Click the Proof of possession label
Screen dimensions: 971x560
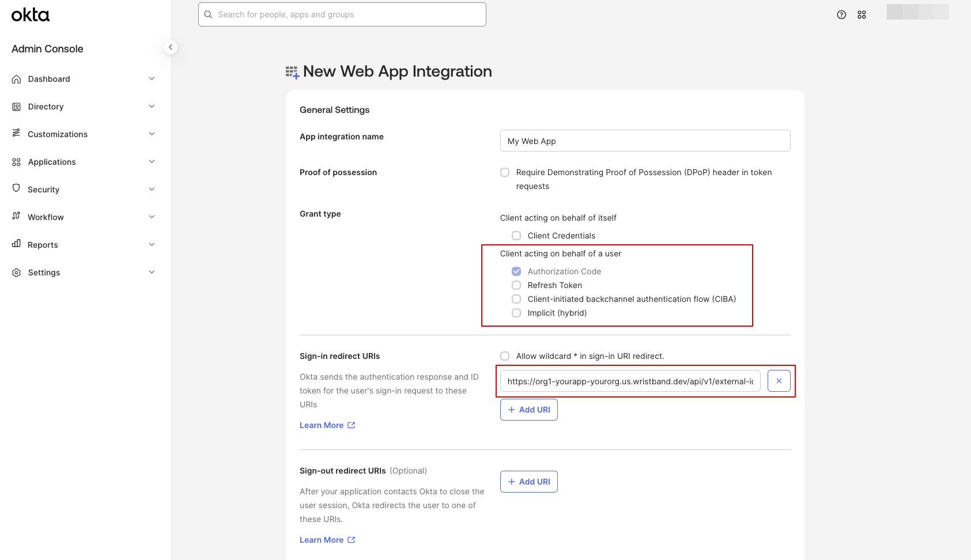click(338, 172)
